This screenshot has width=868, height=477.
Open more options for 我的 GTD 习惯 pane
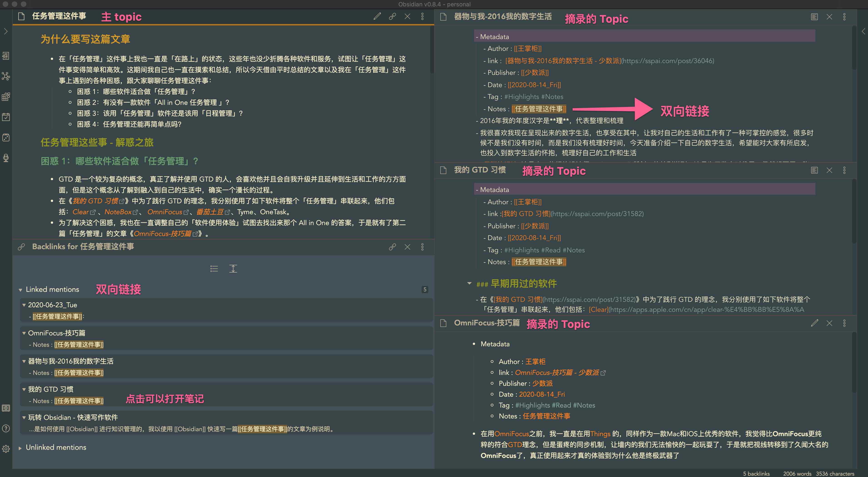click(x=844, y=170)
